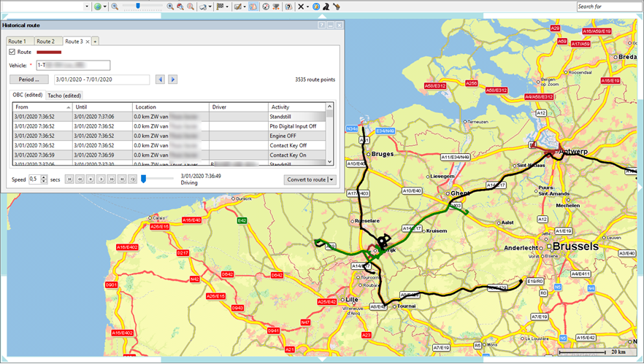The height and width of the screenshot is (364, 644).
Task: Click the globe map-type icon in toolbar
Action: [98, 6]
